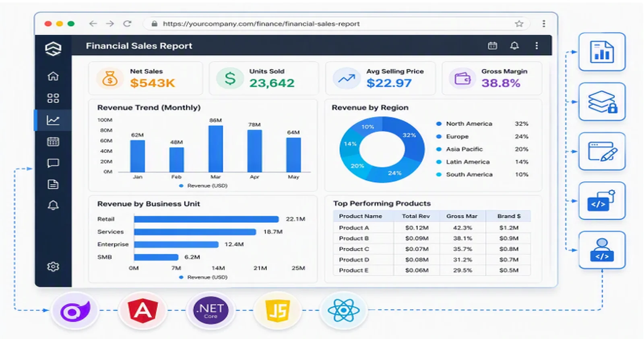Click the code embed window tile
Screen dimensions: 644x339
(x=602, y=201)
